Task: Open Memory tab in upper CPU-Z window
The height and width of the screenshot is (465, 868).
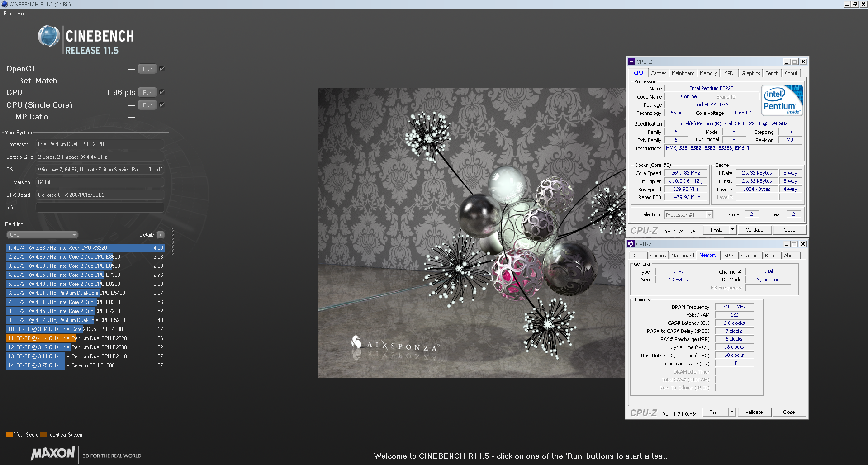Action: [708, 73]
